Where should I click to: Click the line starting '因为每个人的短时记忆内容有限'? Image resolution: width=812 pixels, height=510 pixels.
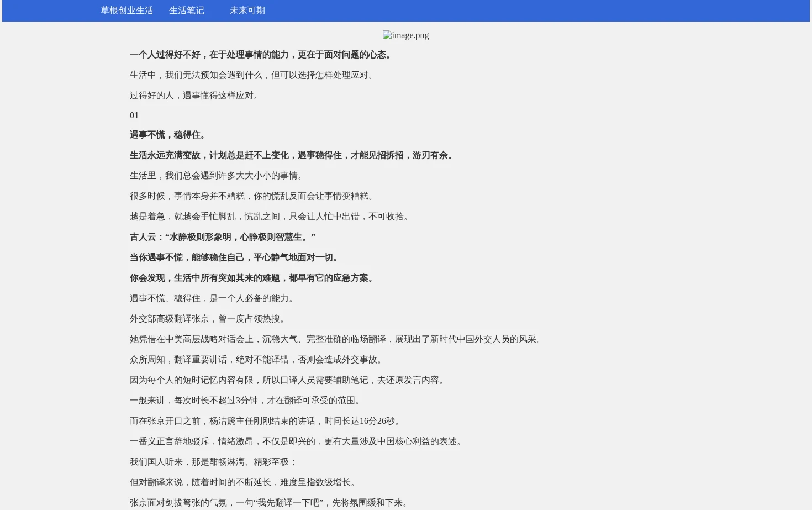tap(288, 380)
